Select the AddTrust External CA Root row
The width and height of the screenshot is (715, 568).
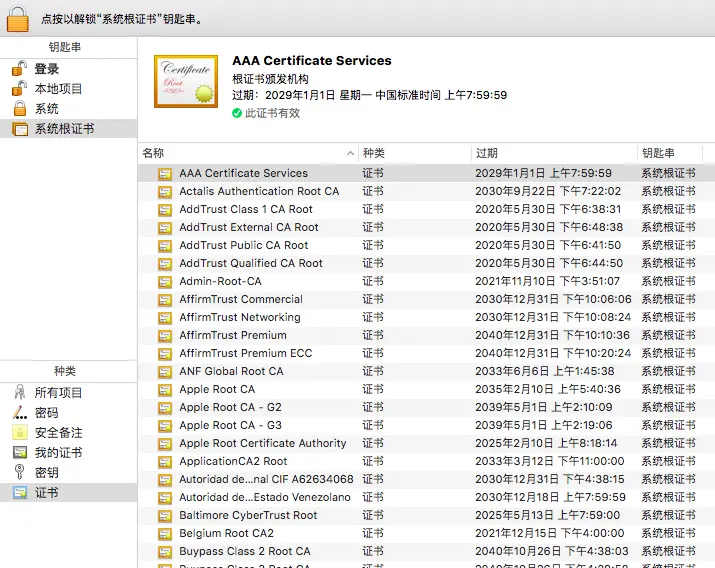426,227
